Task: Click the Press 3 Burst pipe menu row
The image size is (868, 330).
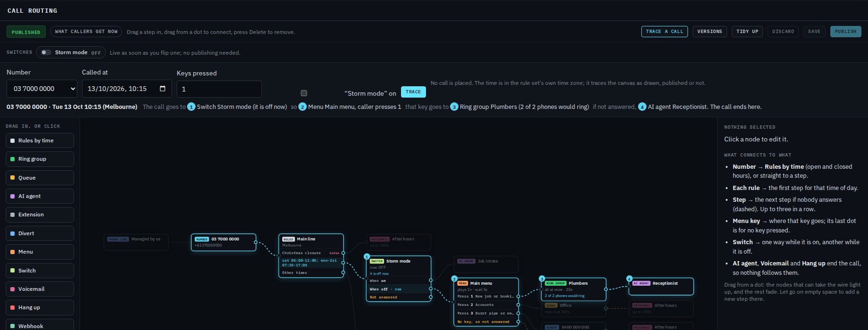Action: 486,313
